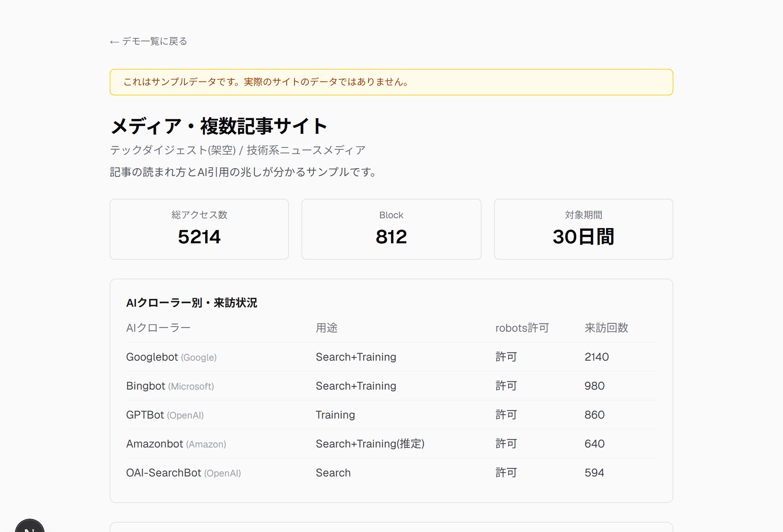Click Bingbot's visit count 980
Viewport: 783px width, 532px height.
point(594,386)
